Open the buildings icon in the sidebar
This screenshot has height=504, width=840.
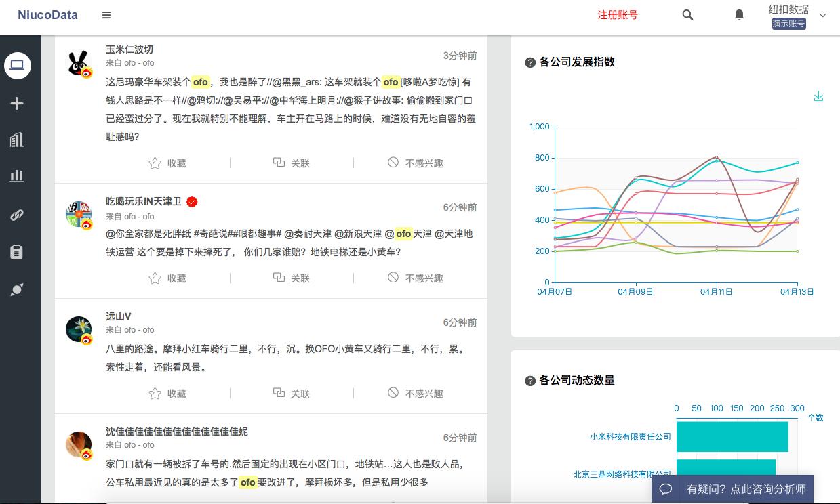(17, 140)
